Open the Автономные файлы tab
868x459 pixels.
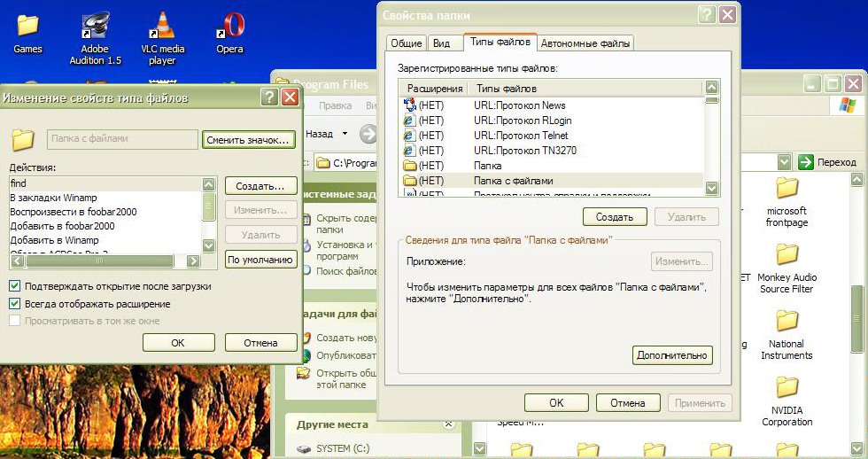(x=585, y=43)
